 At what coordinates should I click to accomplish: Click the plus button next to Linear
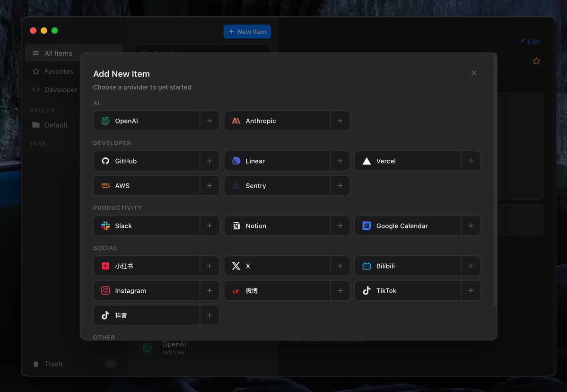click(340, 161)
